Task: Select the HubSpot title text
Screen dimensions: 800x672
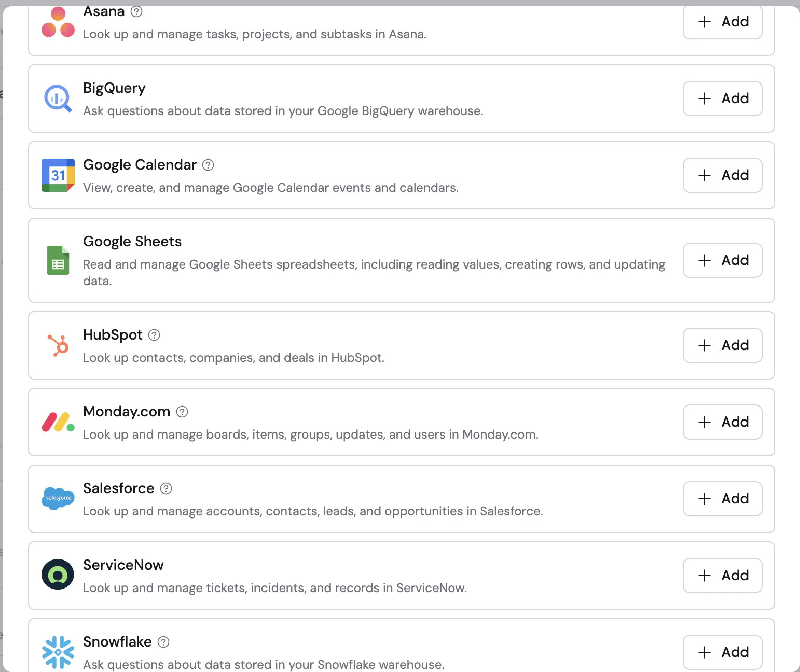Action: 113,335
